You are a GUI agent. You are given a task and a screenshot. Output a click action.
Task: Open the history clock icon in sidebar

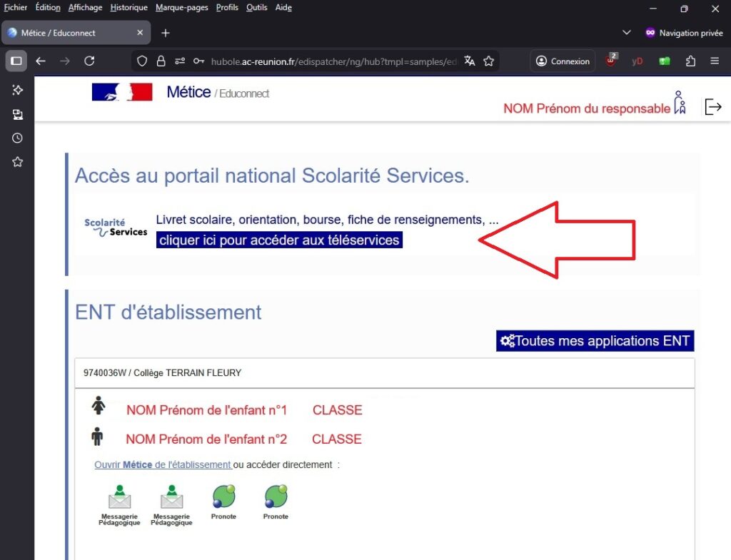pyautogui.click(x=17, y=138)
